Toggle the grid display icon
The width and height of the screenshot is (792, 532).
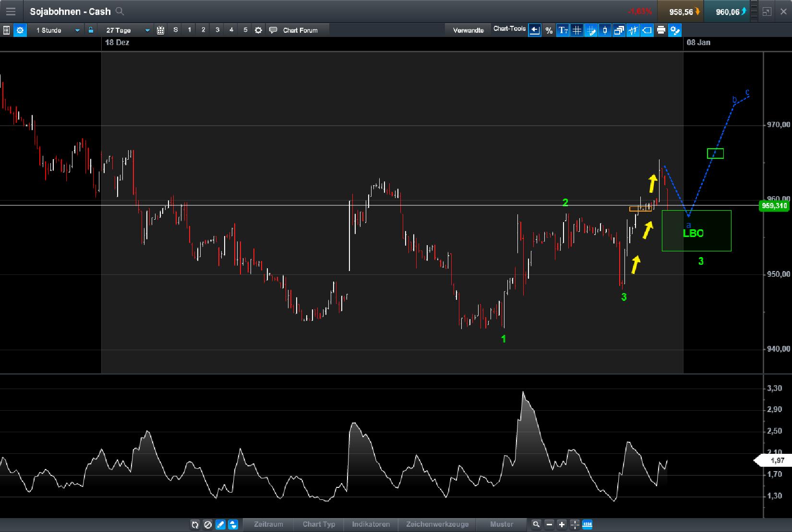[576, 30]
